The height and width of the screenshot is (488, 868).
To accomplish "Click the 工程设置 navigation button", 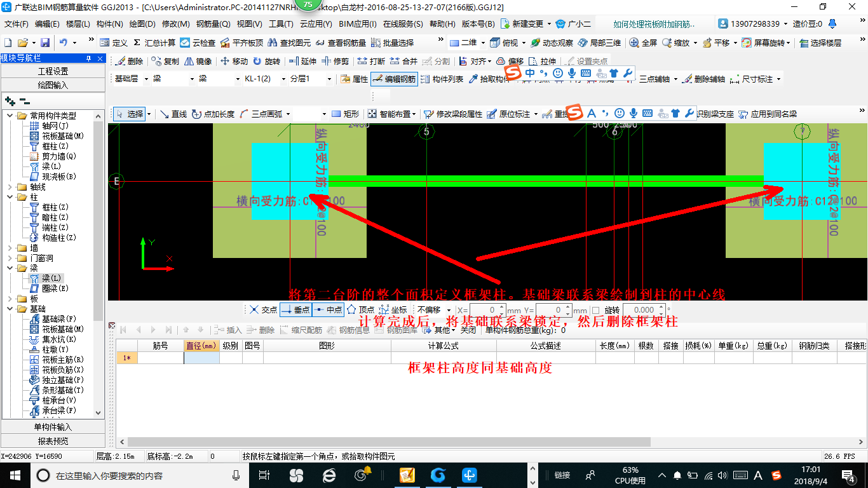I will (53, 71).
